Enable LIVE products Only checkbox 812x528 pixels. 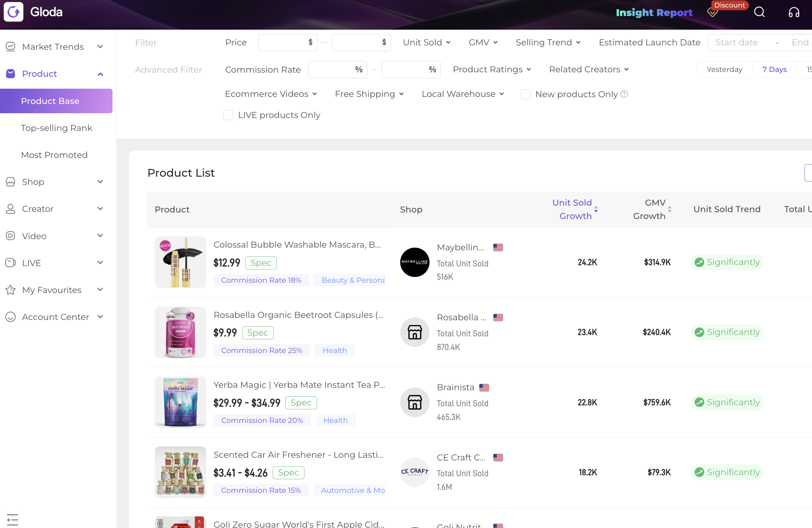228,115
